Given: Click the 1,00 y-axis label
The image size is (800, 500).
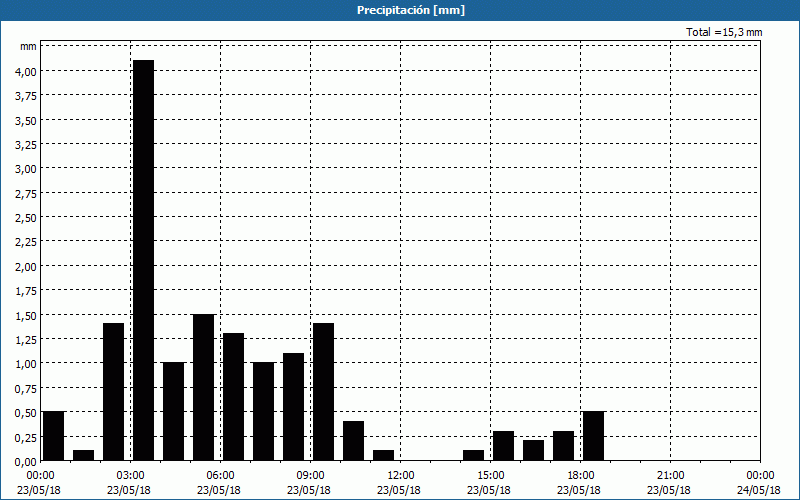Looking at the screenshot, I should [26, 364].
